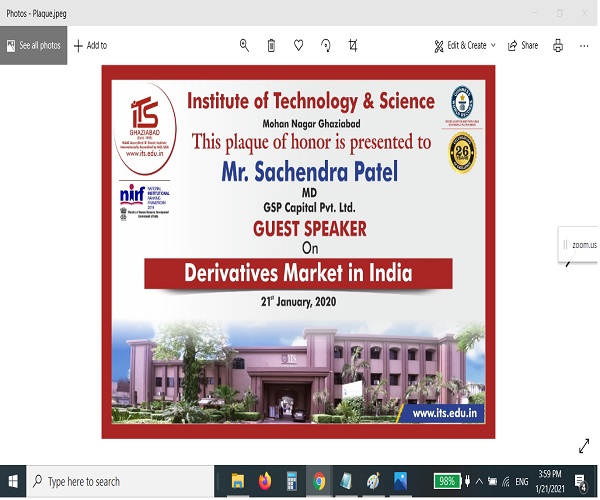Click See all photos button
600x500 pixels.
(x=33, y=46)
